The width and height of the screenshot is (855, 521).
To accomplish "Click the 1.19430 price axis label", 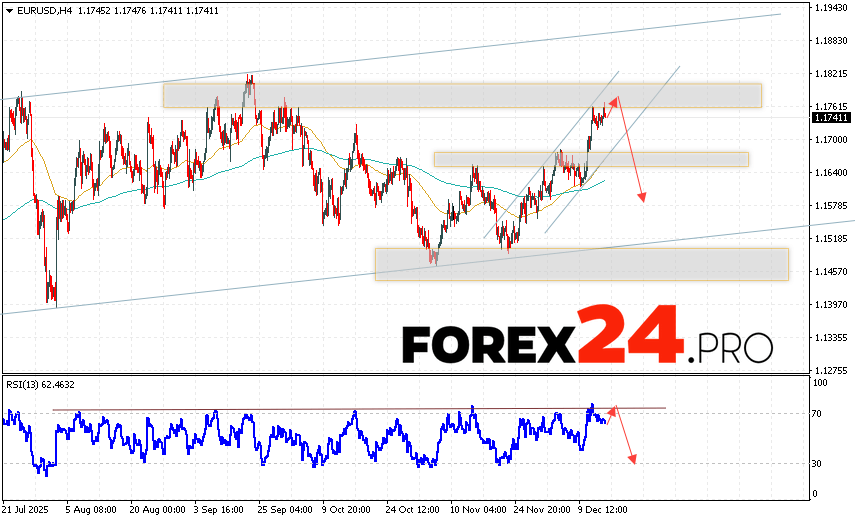I will (x=832, y=8).
